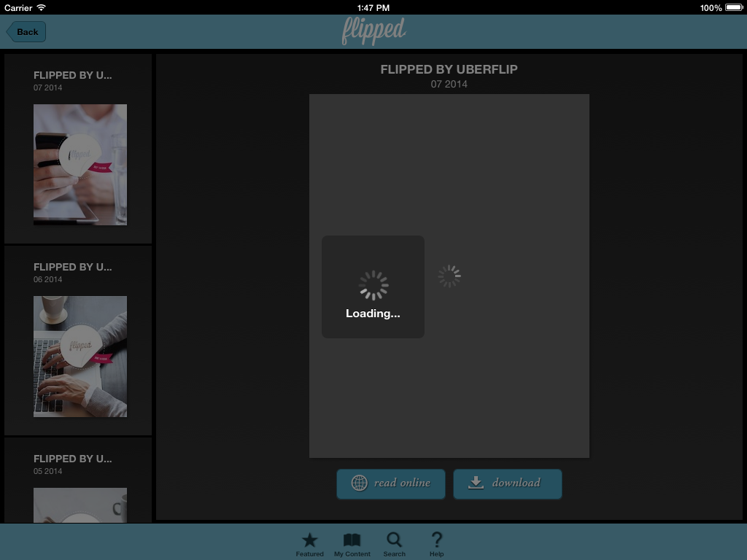The height and width of the screenshot is (560, 747).
Task: Click the sidebar title above 05 2014
Action: click(73, 459)
